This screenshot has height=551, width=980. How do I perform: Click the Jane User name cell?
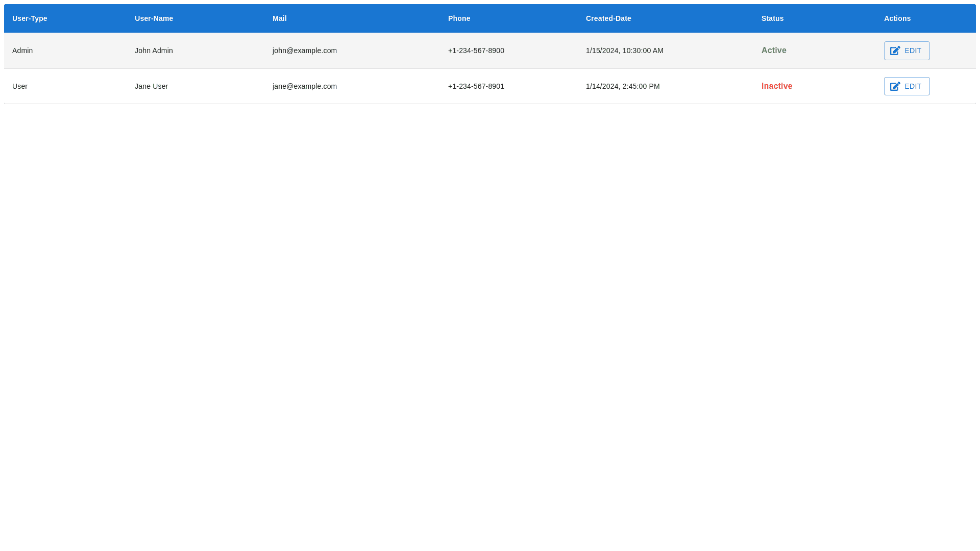[x=151, y=86]
